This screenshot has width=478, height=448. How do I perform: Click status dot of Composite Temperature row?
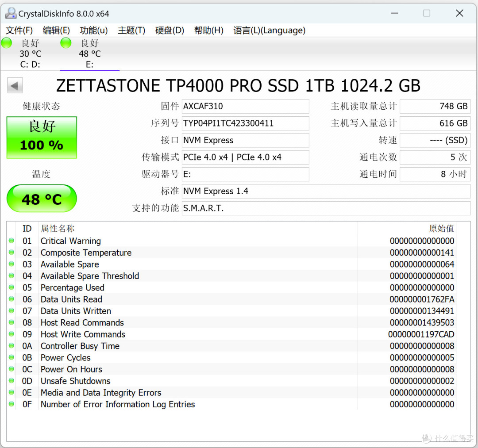(x=12, y=252)
